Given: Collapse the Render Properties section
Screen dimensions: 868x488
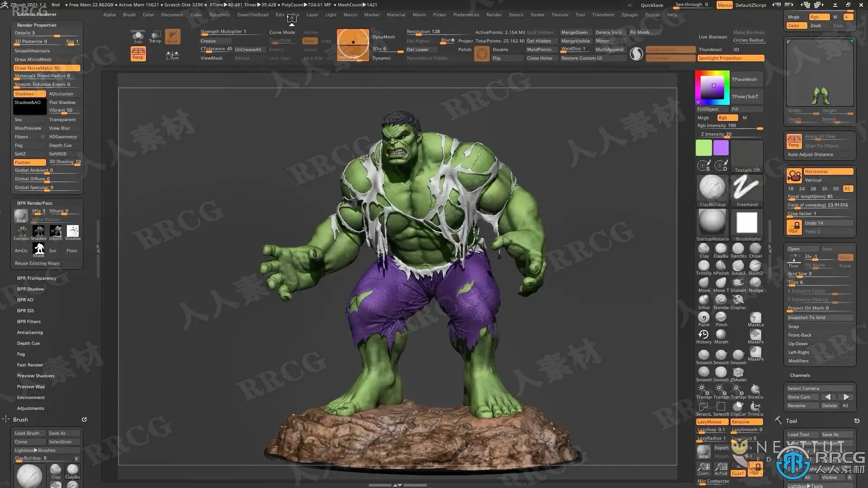Looking at the screenshot, I should (37, 25).
